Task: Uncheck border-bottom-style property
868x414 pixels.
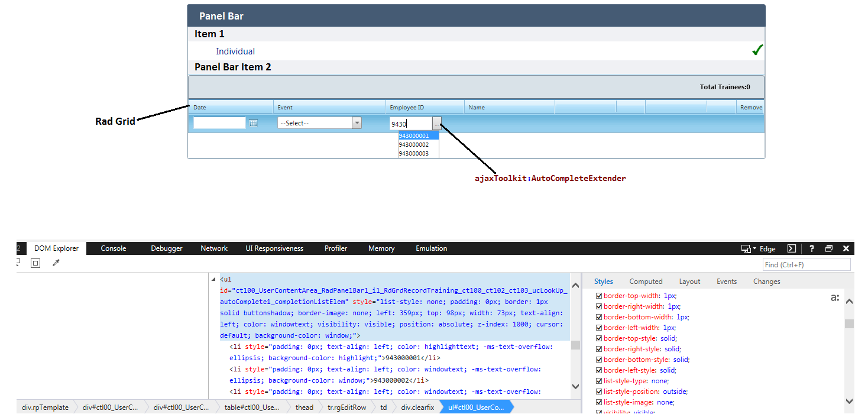Action: tap(599, 360)
